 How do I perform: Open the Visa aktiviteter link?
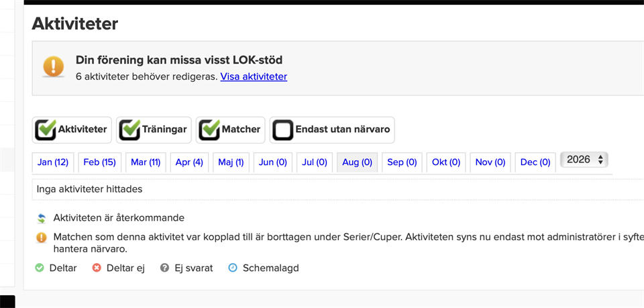[x=254, y=76]
